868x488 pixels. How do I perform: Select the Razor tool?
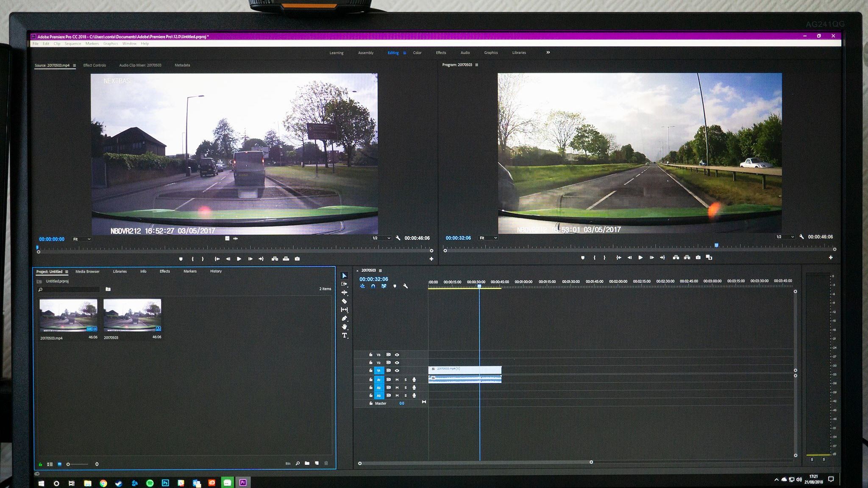click(x=344, y=301)
